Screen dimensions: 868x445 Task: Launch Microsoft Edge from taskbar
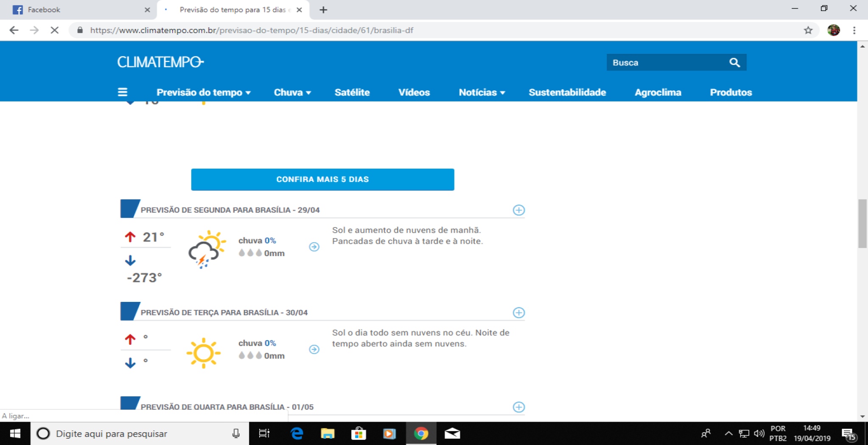coord(297,434)
